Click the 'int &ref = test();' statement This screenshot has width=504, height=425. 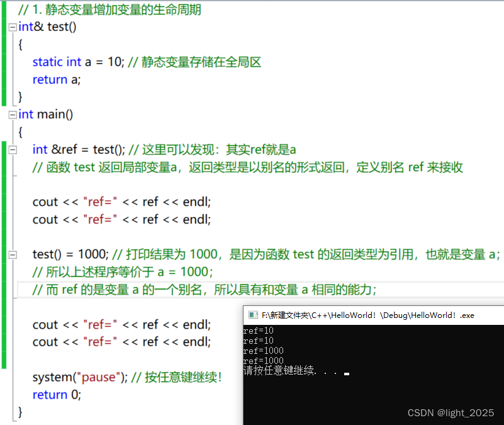click(x=79, y=150)
